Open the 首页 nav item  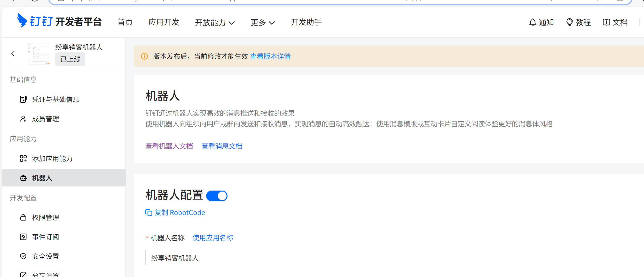point(125,22)
